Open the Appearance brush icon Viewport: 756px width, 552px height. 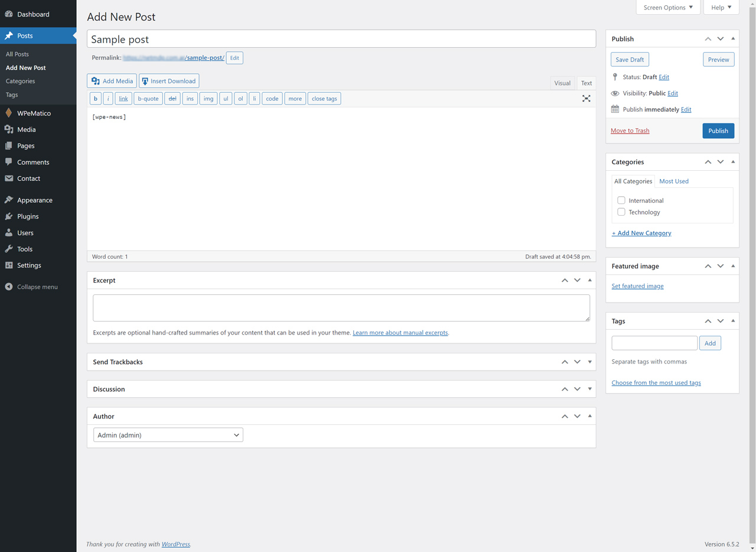coord(9,200)
